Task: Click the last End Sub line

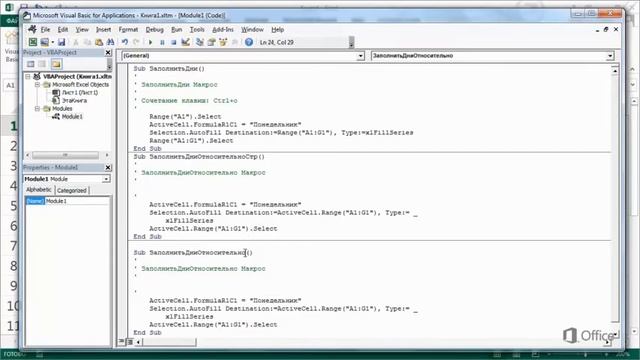Action: pyautogui.click(x=147, y=333)
